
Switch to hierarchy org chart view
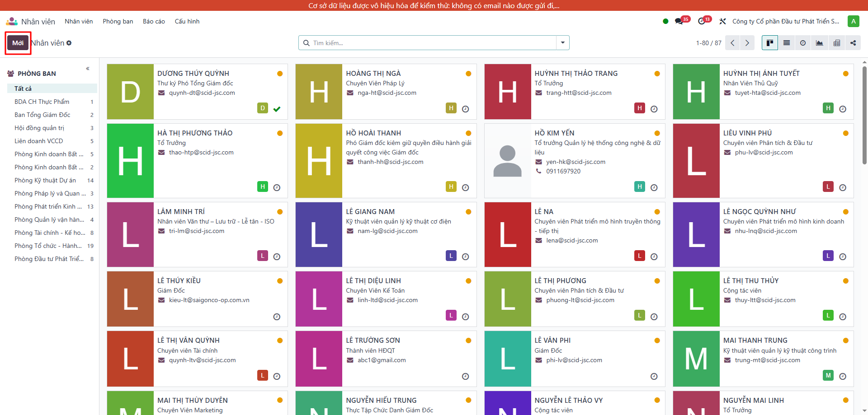(853, 43)
